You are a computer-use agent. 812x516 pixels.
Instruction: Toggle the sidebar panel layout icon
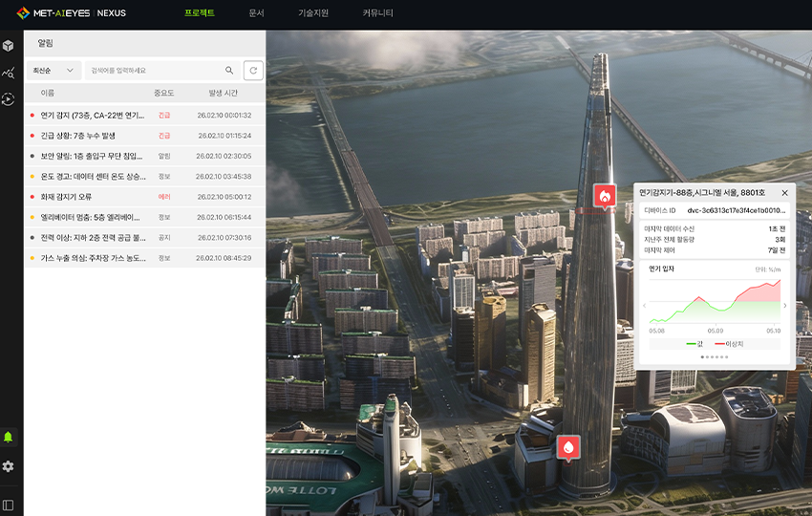[x=9, y=505]
